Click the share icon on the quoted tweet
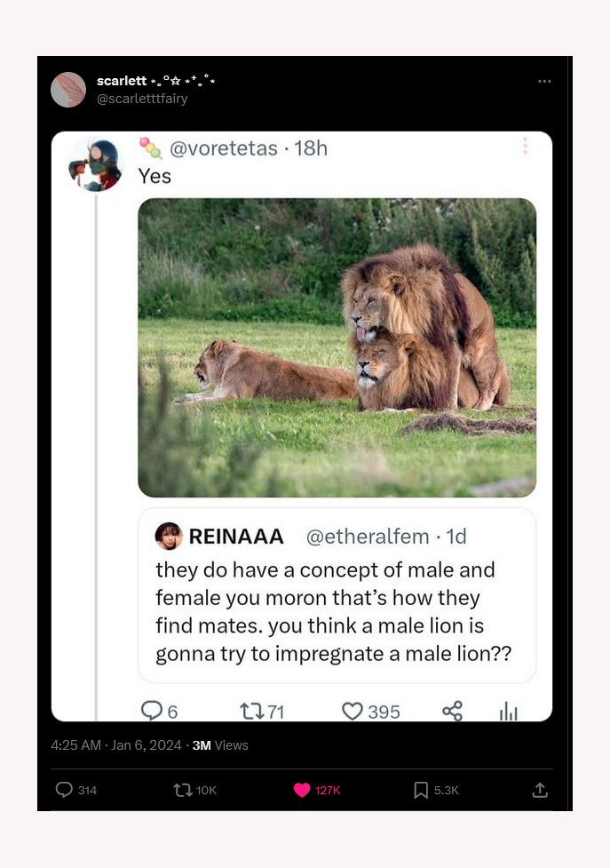The image size is (610, 868). coord(452,711)
